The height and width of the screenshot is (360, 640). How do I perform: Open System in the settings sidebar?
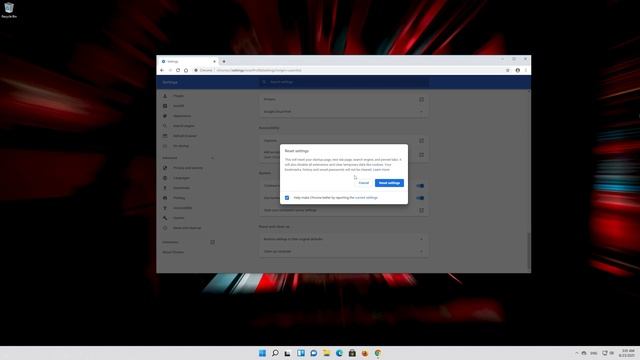[x=178, y=218]
